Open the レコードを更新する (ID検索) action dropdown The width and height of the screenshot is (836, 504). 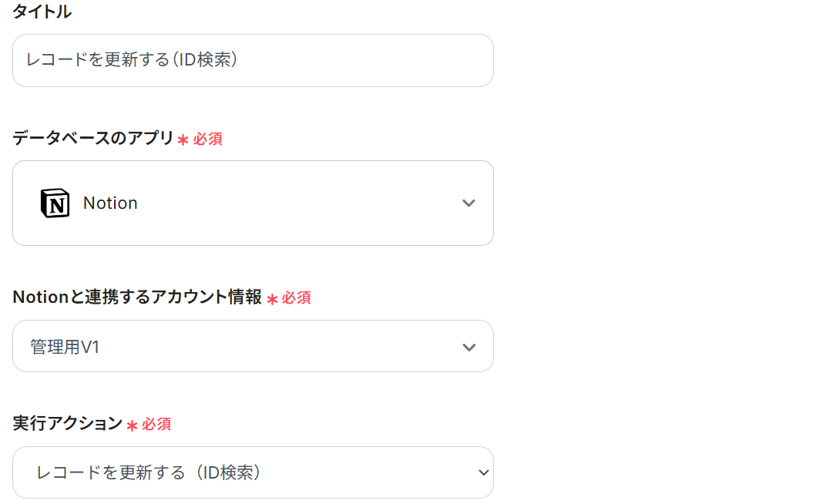pos(253,472)
